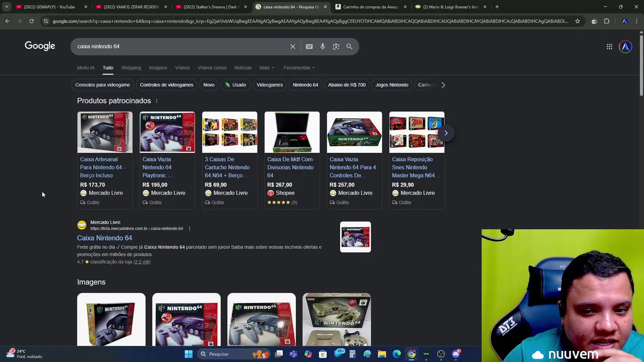The image size is (644, 362).
Task: Open the Google account avatar menu
Action: pos(625,46)
